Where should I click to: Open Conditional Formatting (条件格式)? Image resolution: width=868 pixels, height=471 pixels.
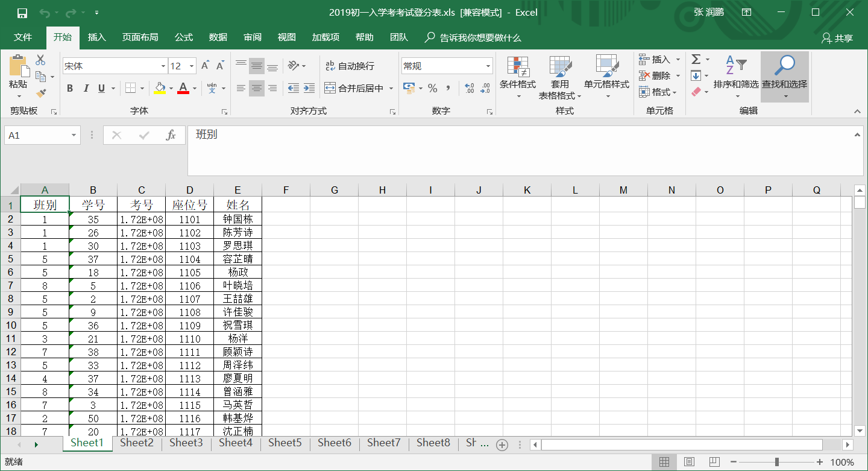[x=518, y=78]
